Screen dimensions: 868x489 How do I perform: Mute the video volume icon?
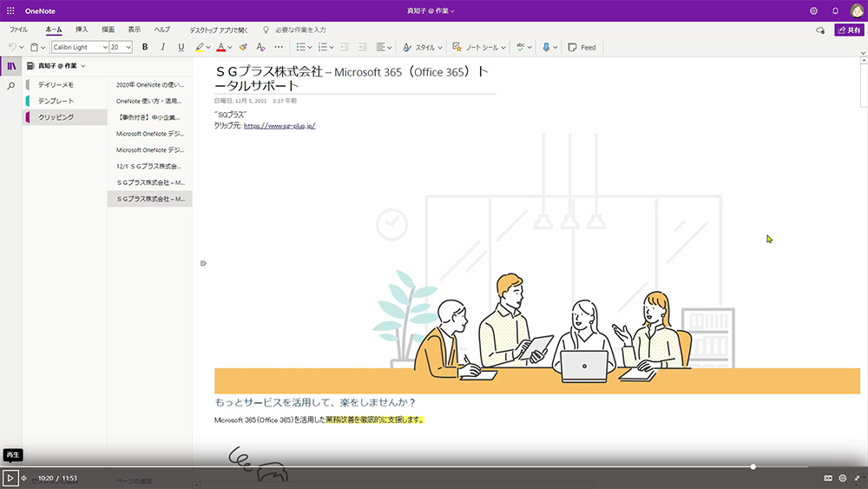click(x=24, y=478)
